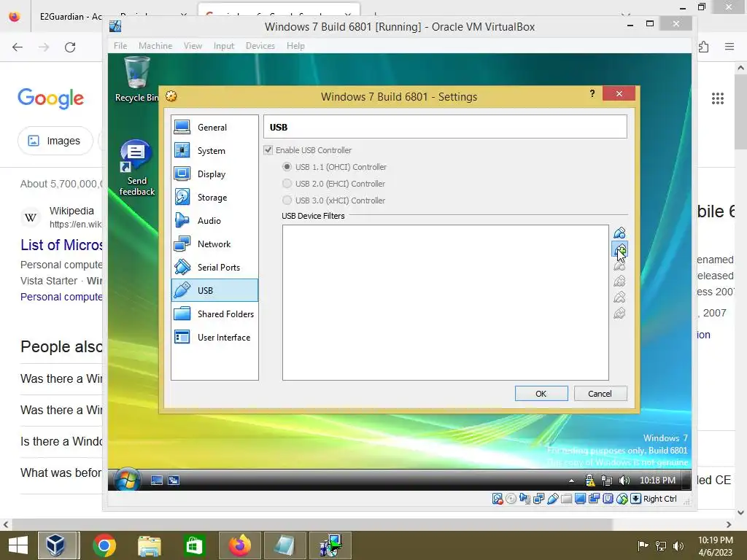The width and height of the screenshot is (747, 560).
Task: Click audio indicator in VM status bar
Action: tap(525, 499)
